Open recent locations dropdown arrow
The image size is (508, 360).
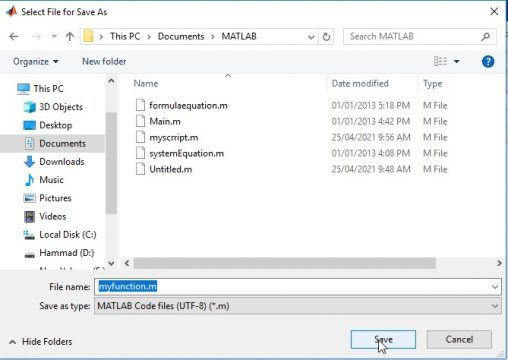tap(54, 36)
